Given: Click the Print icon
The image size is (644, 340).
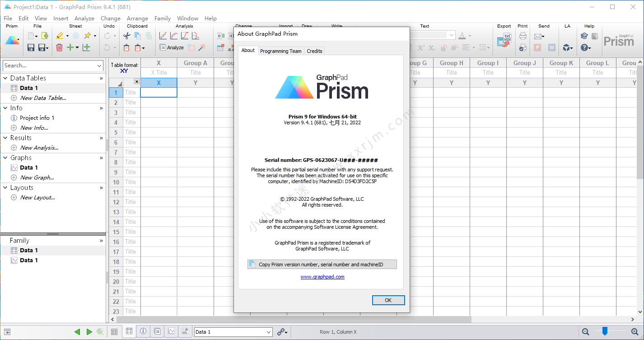Looking at the screenshot, I should 523,36.
